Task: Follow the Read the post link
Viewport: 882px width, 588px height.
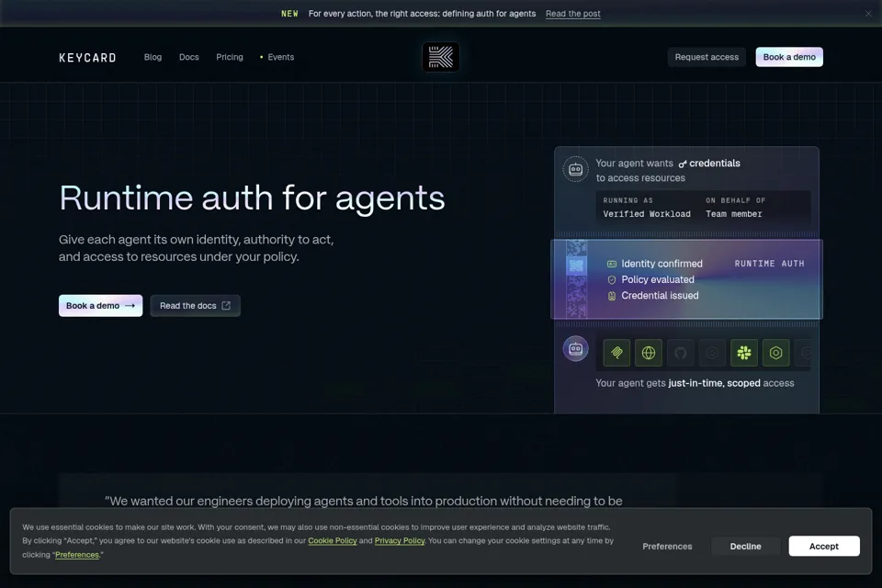Action: coord(572,14)
